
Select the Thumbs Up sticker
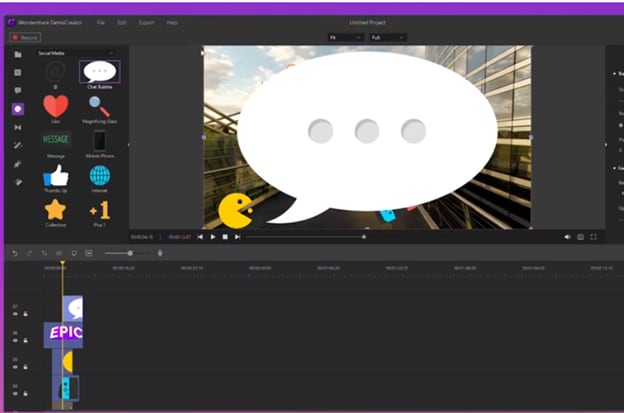click(56, 176)
